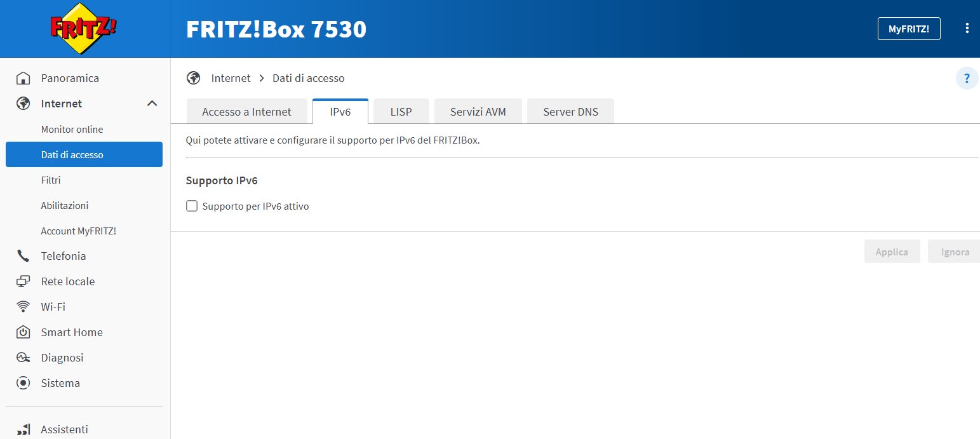
Task: Click the Telefonia phone icon
Action: 23,256
